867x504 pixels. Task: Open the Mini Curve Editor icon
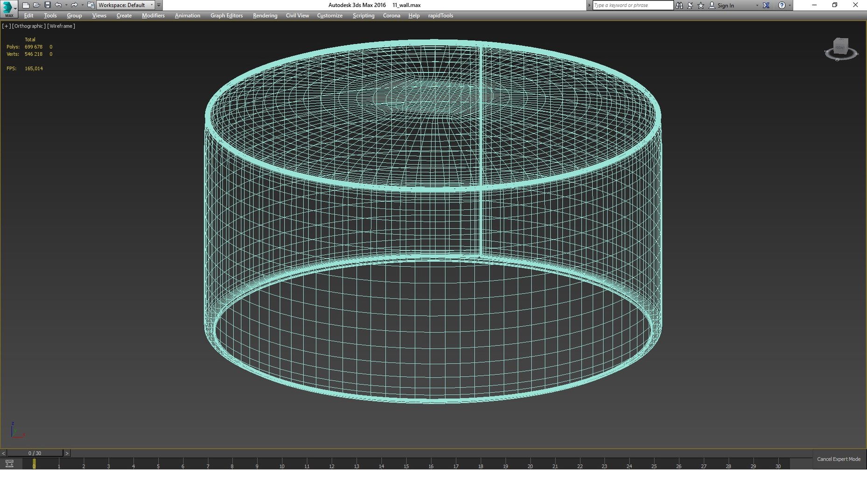click(x=9, y=463)
